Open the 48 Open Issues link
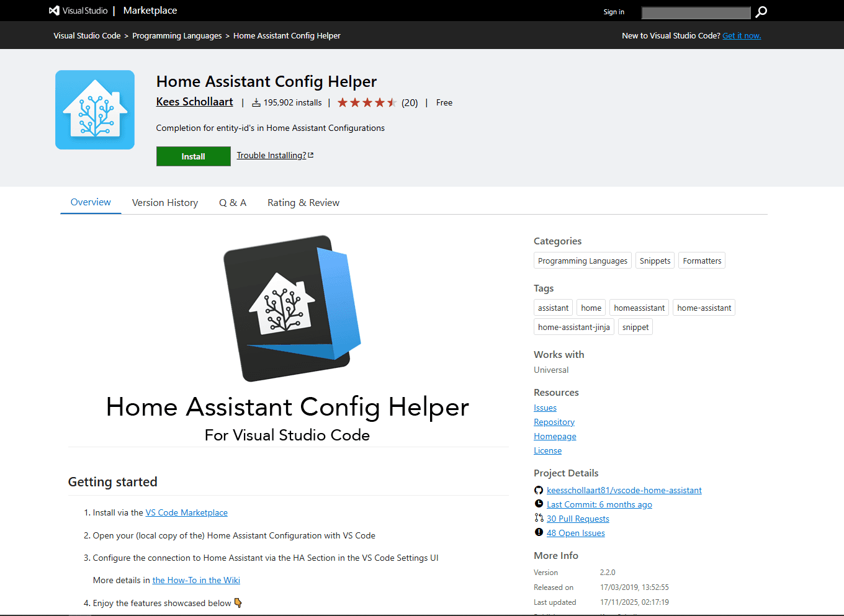This screenshot has width=844, height=616. pyautogui.click(x=576, y=533)
